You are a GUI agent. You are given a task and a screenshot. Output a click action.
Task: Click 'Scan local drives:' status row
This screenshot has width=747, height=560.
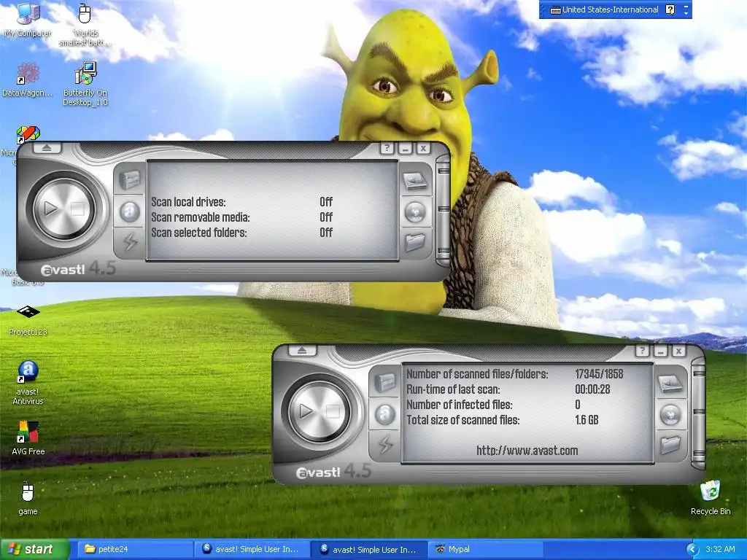tap(242, 202)
